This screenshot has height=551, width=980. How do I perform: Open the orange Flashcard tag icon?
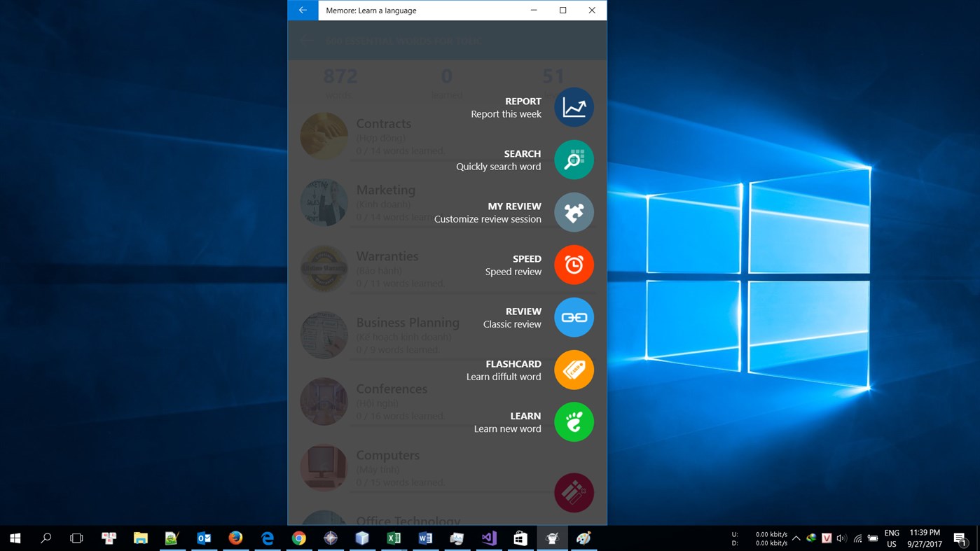(574, 370)
